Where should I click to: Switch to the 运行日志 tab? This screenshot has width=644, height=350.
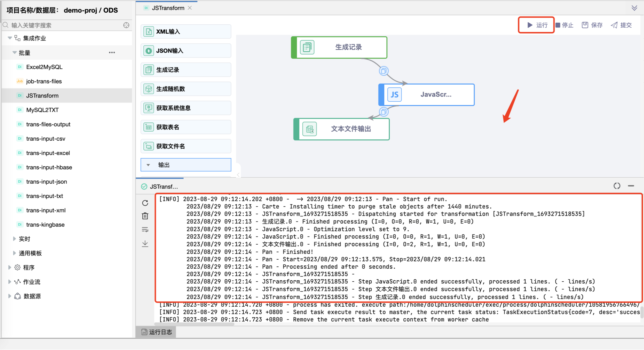click(x=156, y=332)
